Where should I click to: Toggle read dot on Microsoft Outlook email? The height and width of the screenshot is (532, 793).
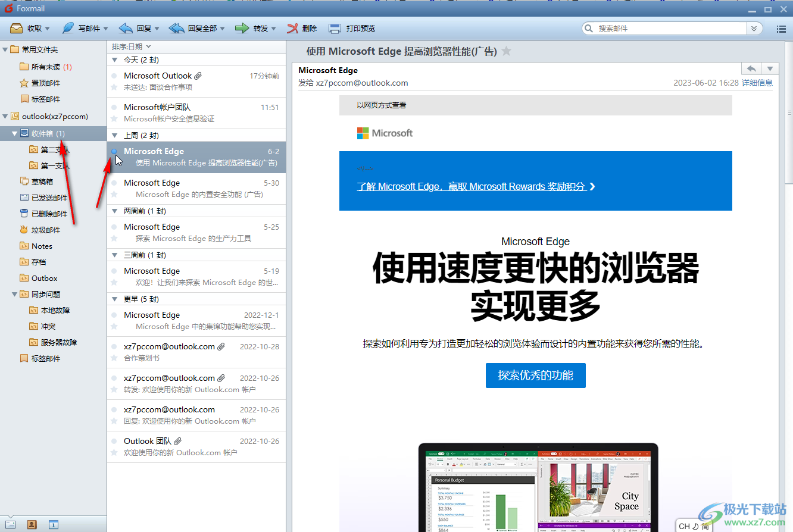tap(114, 76)
